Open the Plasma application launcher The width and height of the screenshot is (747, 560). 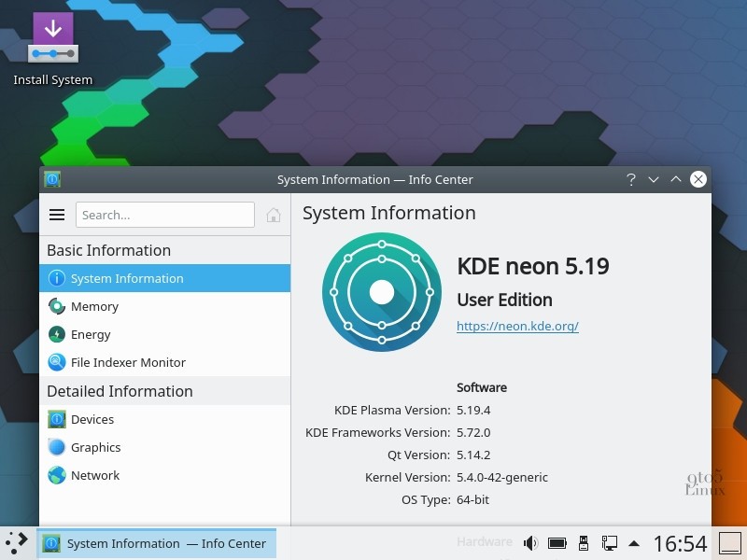[x=17, y=543]
